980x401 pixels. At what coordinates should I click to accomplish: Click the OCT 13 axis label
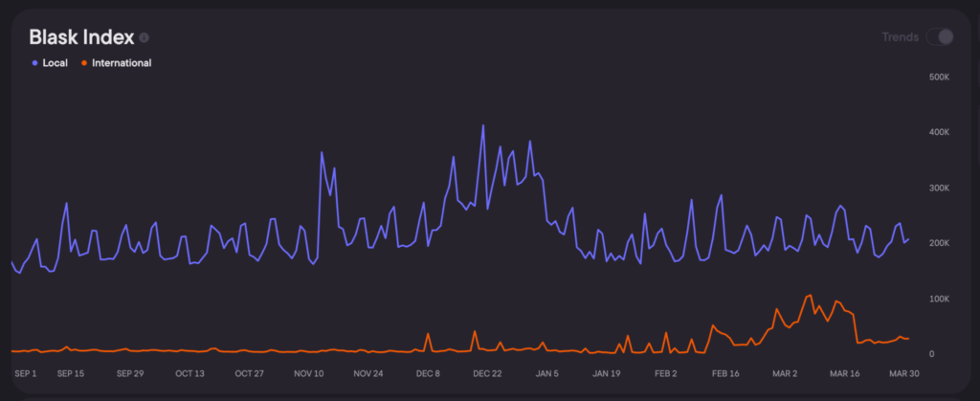189,373
